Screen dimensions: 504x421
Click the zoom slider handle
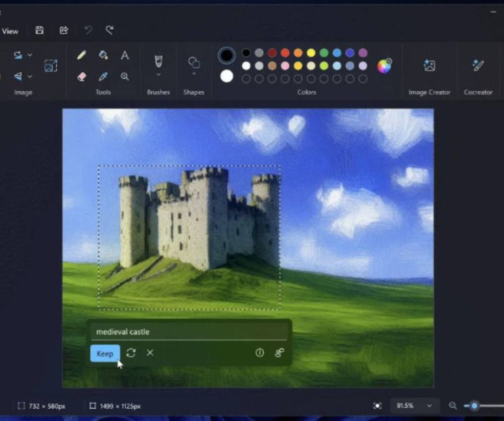click(474, 406)
